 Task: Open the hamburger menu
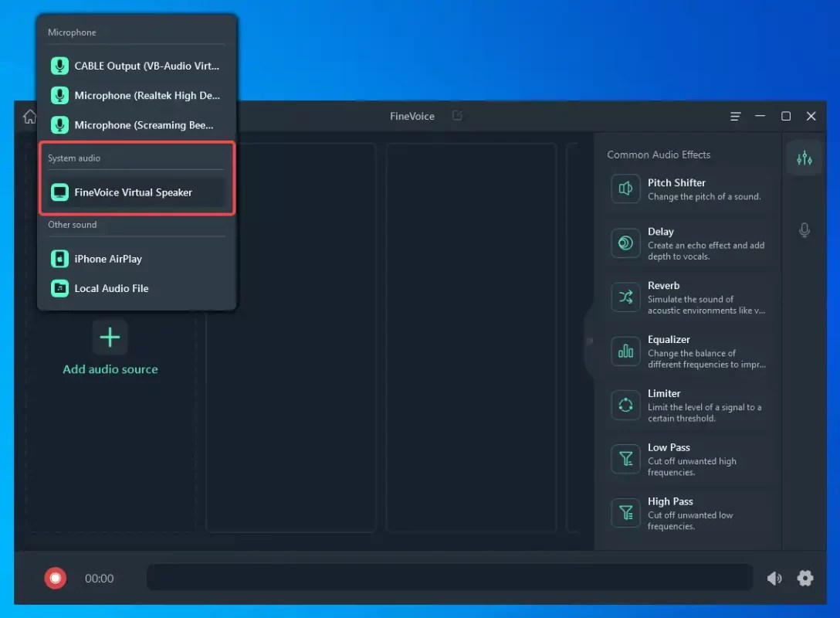734,116
